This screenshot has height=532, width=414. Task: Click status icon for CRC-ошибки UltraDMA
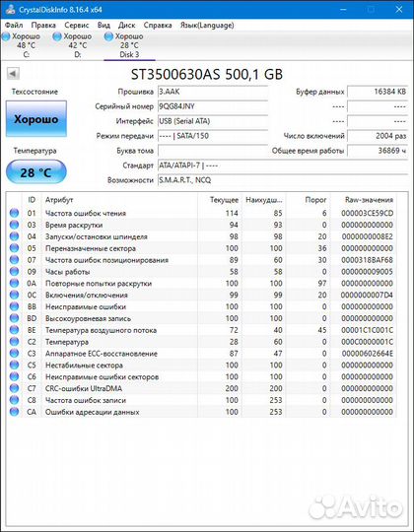click(x=14, y=388)
